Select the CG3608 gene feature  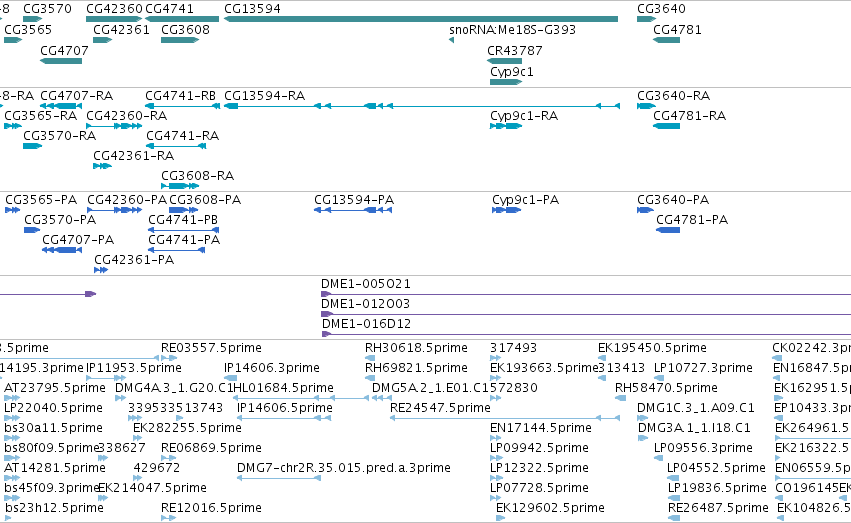[180, 40]
